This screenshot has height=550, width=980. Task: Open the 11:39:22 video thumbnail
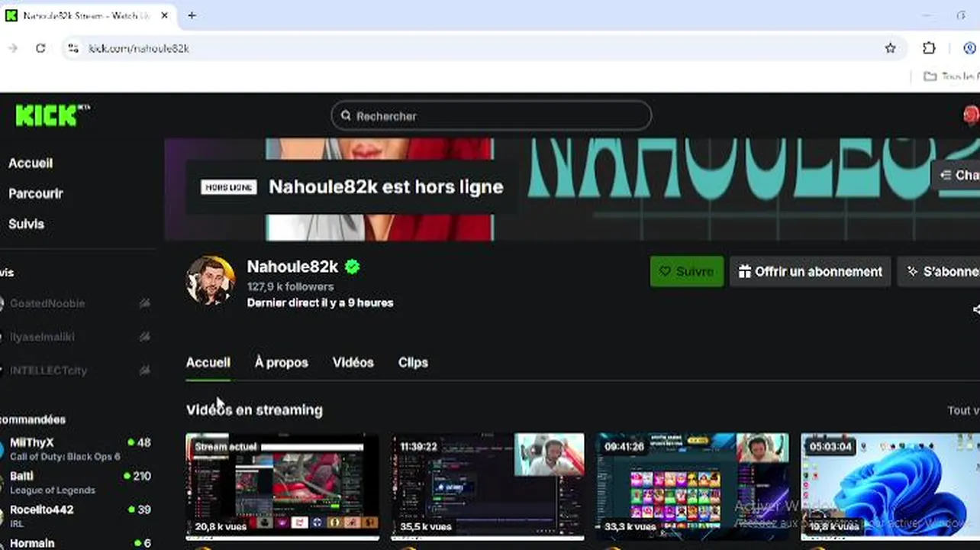(488, 486)
